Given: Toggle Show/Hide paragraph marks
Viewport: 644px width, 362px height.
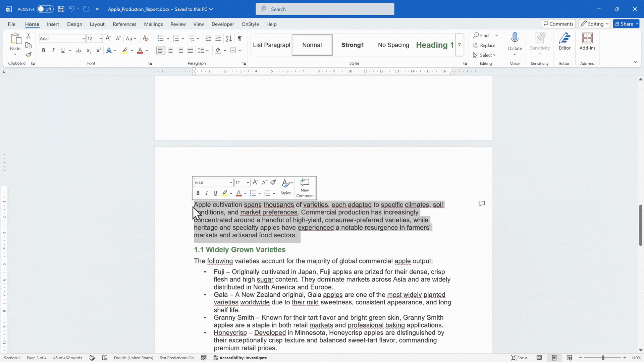Looking at the screenshot, I should coord(239,39).
